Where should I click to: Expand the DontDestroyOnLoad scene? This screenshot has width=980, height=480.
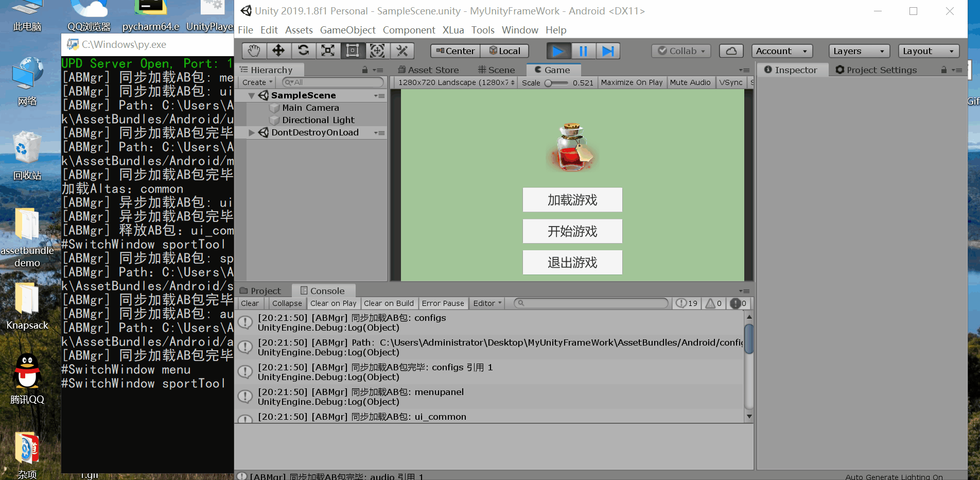pyautogui.click(x=251, y=133)
